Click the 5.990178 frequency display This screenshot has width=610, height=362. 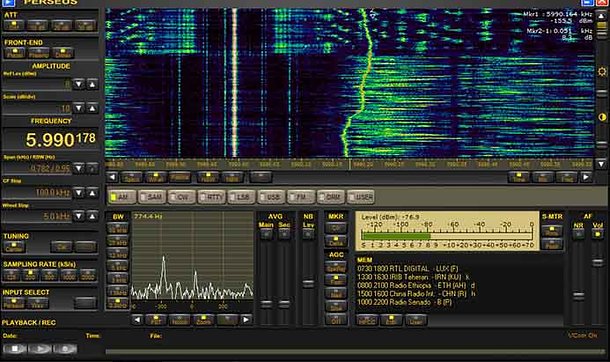(60, 140)
